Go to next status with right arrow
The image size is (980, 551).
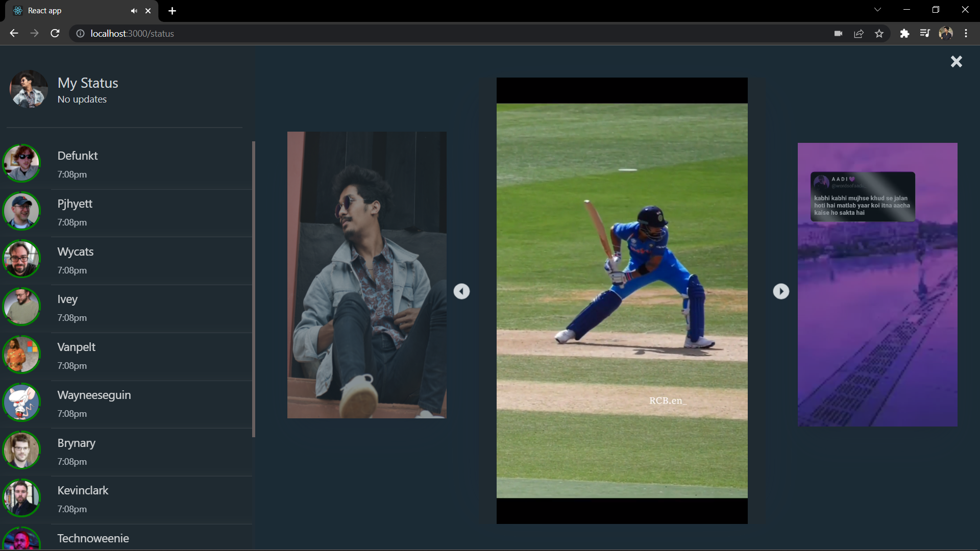coord(780,291)
